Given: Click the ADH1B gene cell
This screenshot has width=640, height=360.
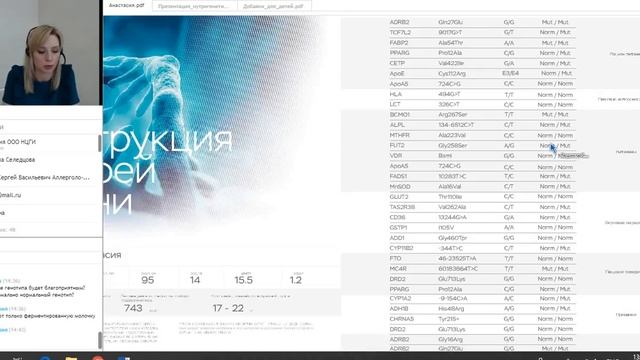Looking at the screenshot, I should [399, 309].
